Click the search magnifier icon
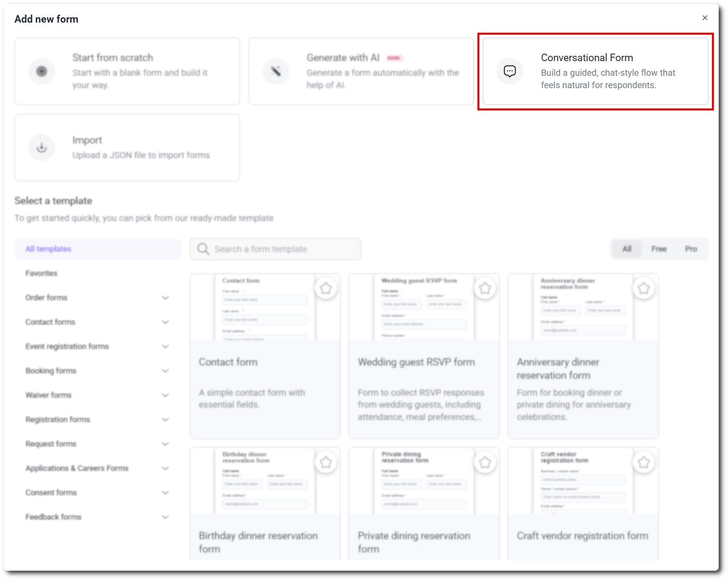Screen dimensions: 728x580 (x=203, y=249)
